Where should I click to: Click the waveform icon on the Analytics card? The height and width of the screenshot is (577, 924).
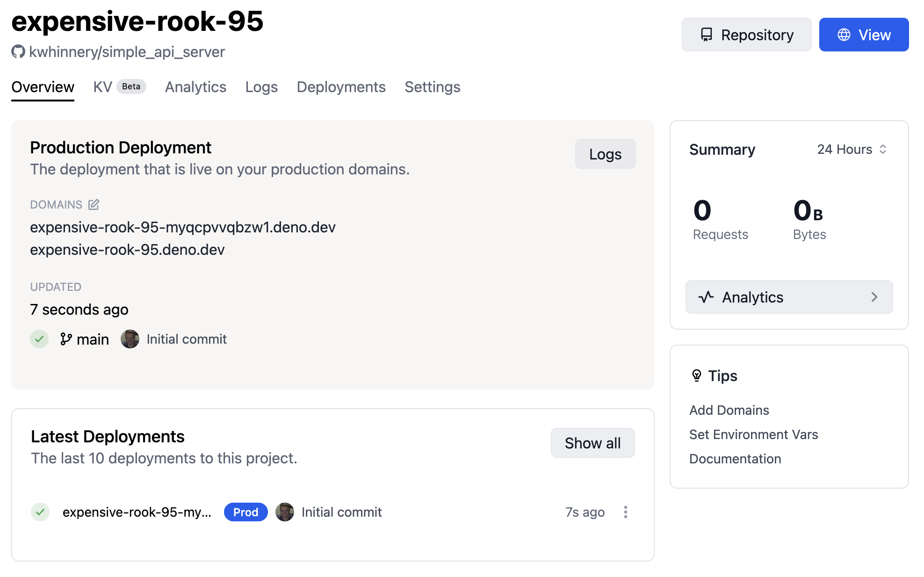[x=707, y=297]
